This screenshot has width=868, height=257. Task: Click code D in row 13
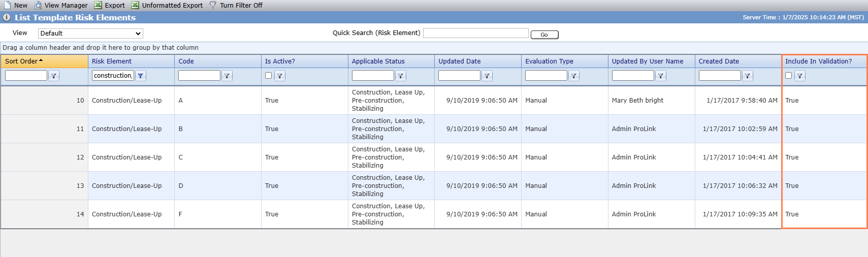[x=181, y=186]
